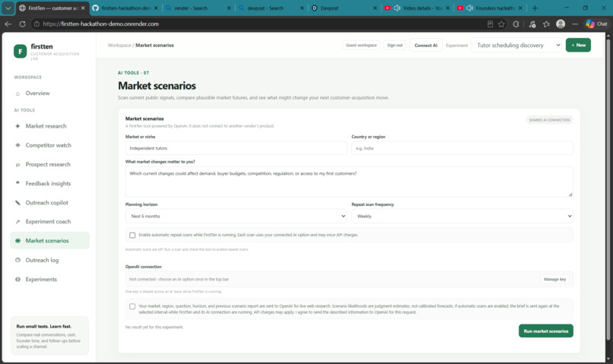Click the Market or niche input field
Viewport: 613px width, 364px height.
pyautogui.click(x=236, y=148)
